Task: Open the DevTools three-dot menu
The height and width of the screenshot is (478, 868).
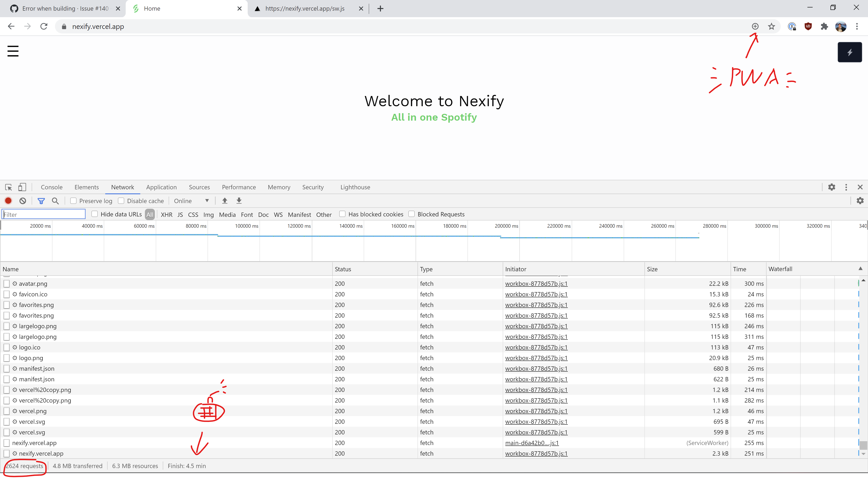Action: pos(846,187)
